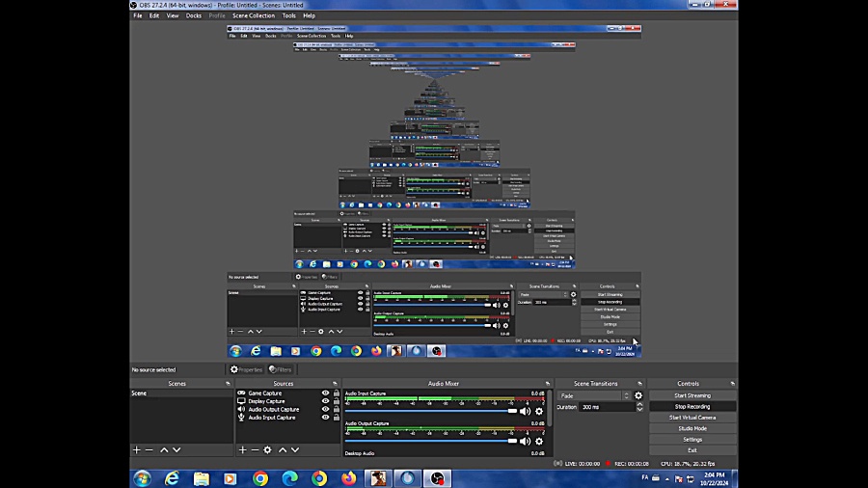Open the Windows Start orb

point(143,478)
